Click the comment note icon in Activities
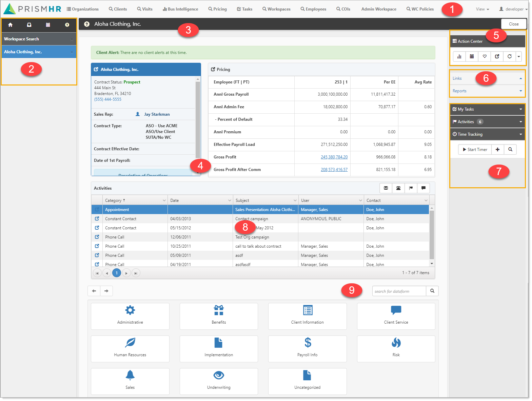Screen dimensions: 532x401 [423, 188]
